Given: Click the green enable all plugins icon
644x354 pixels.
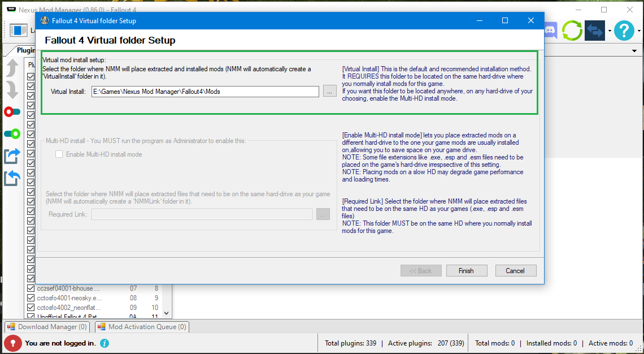Looking at the screenshot, I should click(12, 133).
